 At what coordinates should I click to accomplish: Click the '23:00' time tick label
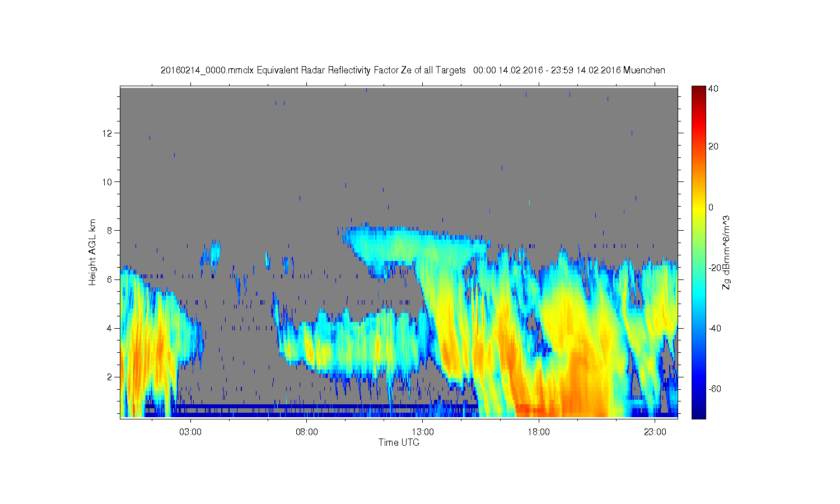655,432
